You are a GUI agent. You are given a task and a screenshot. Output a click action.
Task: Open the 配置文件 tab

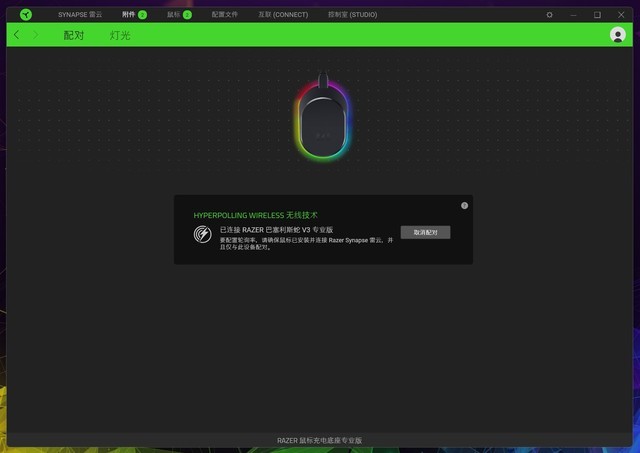coord(224,15)
